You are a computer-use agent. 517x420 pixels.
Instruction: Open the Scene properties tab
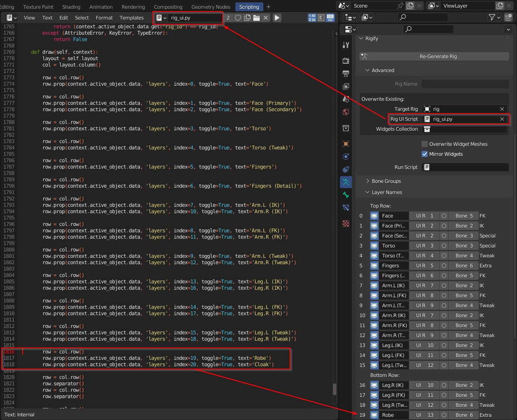[346, 99]
